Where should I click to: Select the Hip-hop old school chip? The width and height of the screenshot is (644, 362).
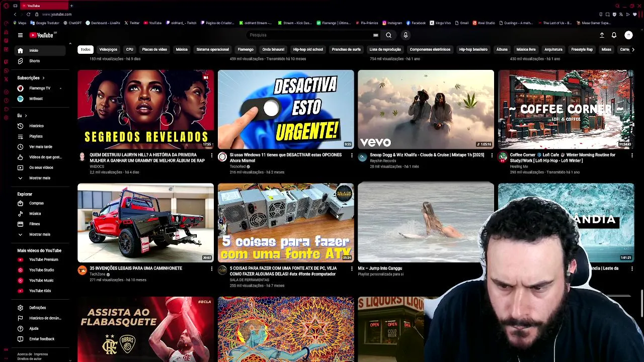pyautogui.click(x=308, y=49)
